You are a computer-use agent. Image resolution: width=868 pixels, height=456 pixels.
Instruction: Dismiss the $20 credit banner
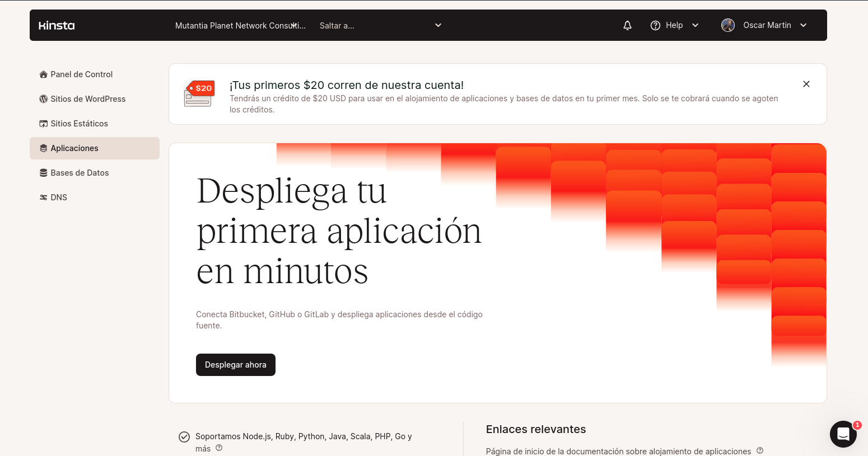pyautogui.click(x=806, y=84)
